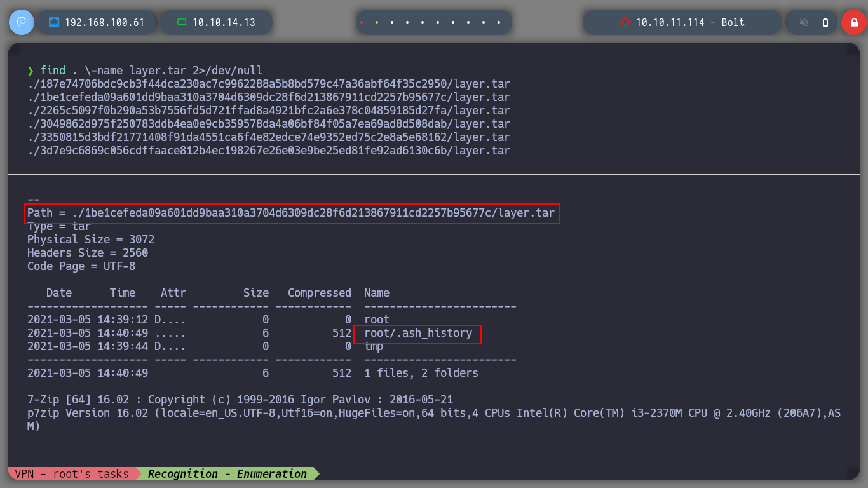Click the tmp folder name entry
Screen dimensions: 868x488
(374, 346)
